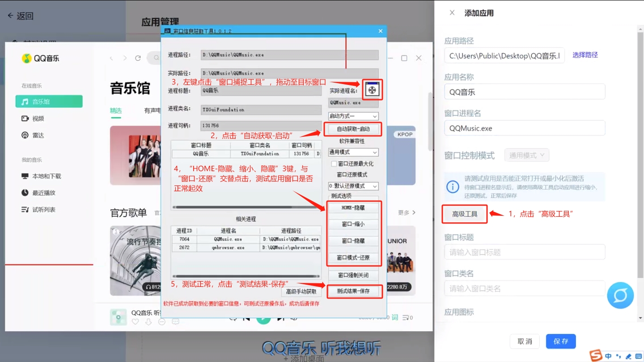Check the 窗口还原最大化 checkbox

pyautogui.click(x=334, y=164)
